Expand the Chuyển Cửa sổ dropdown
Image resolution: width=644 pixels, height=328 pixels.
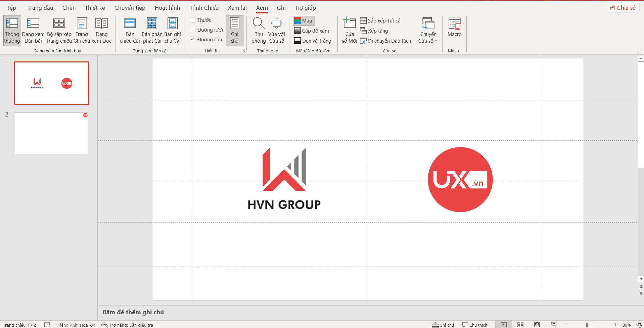click(428, 37)
